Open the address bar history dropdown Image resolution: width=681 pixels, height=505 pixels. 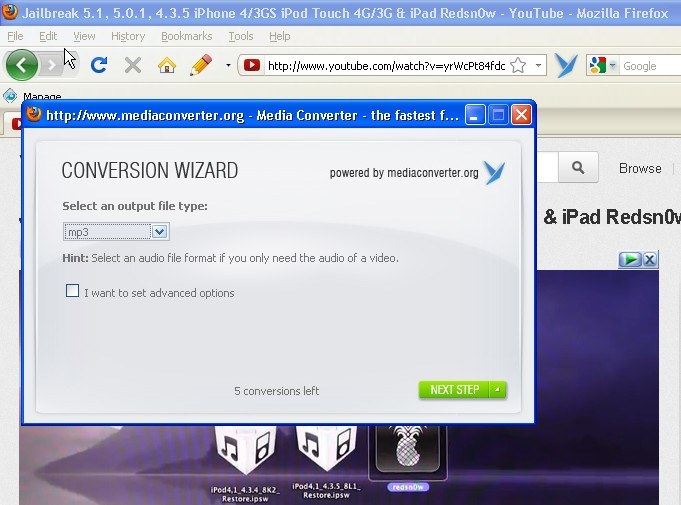point(538,66)
